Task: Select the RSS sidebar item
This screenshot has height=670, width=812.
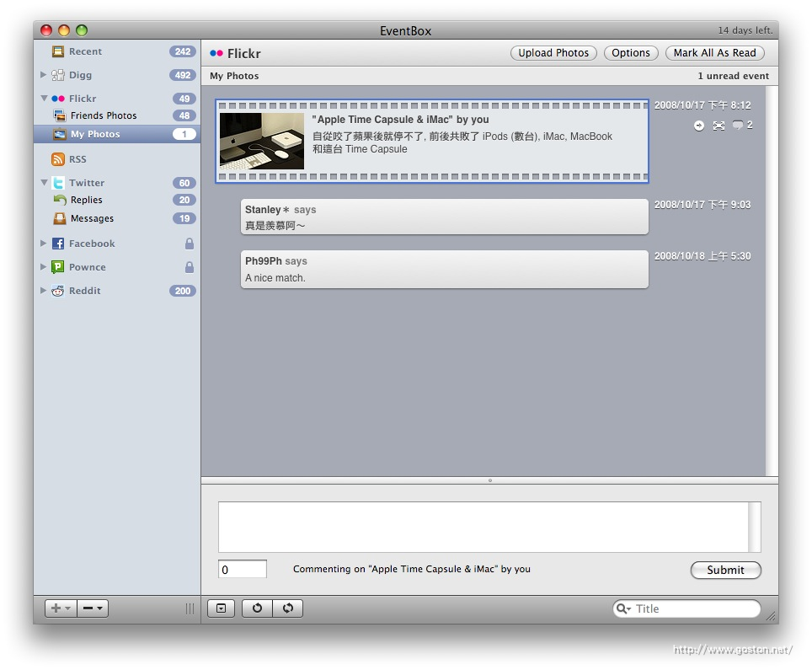Action: tap(117, 159)
